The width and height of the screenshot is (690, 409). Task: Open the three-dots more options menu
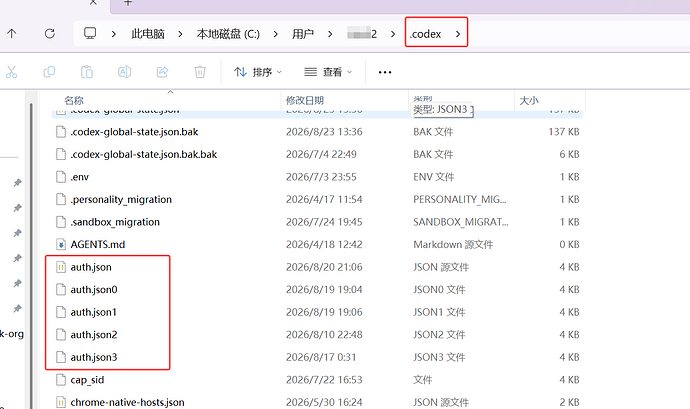pos(385,72)
